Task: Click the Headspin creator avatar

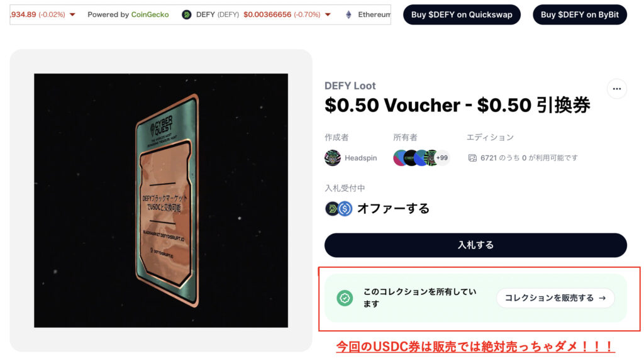Action: click(332, 158)
